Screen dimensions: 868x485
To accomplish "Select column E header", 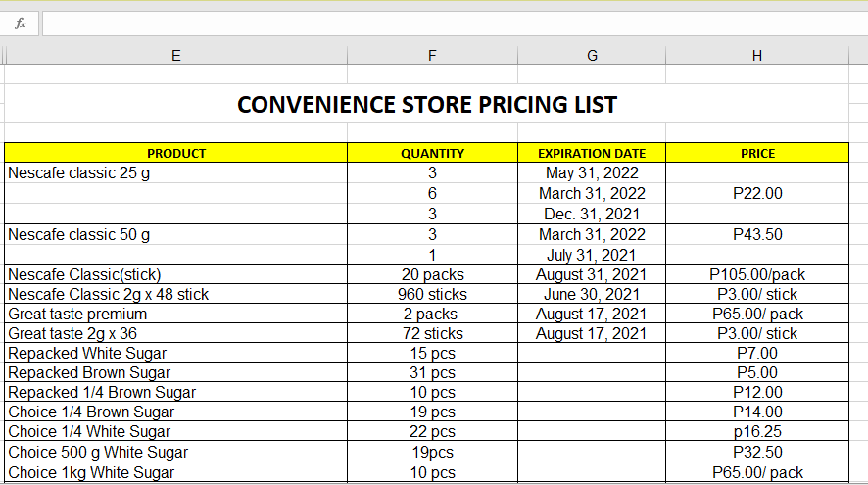I will (176, 57).
